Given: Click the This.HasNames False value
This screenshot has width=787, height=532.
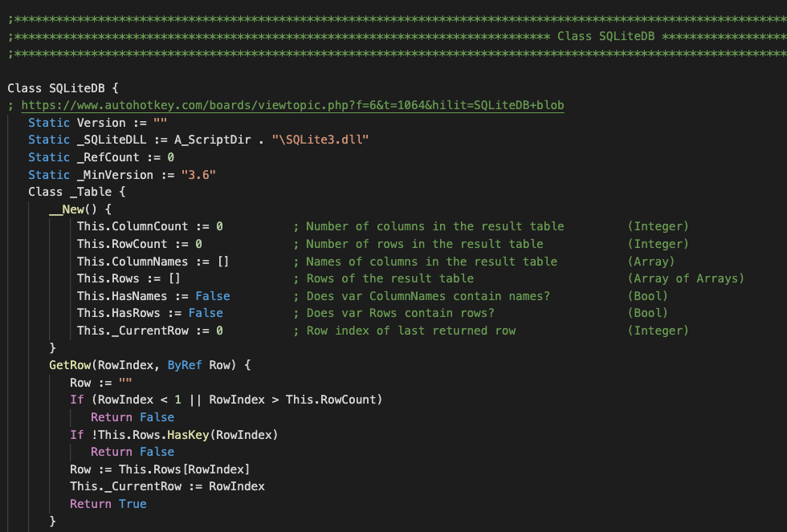Looking at the screenshot, I should tap(213, 296).
